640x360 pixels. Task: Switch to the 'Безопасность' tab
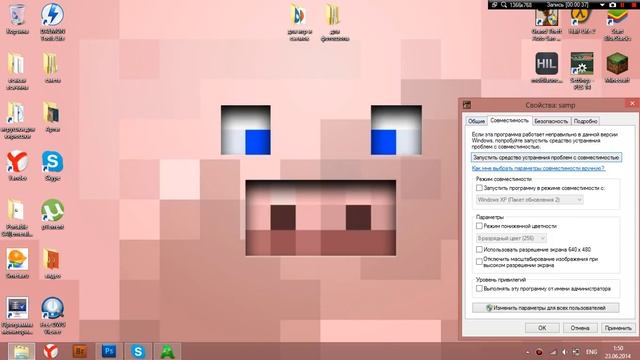pyautogui.click(x=551, y=121)
